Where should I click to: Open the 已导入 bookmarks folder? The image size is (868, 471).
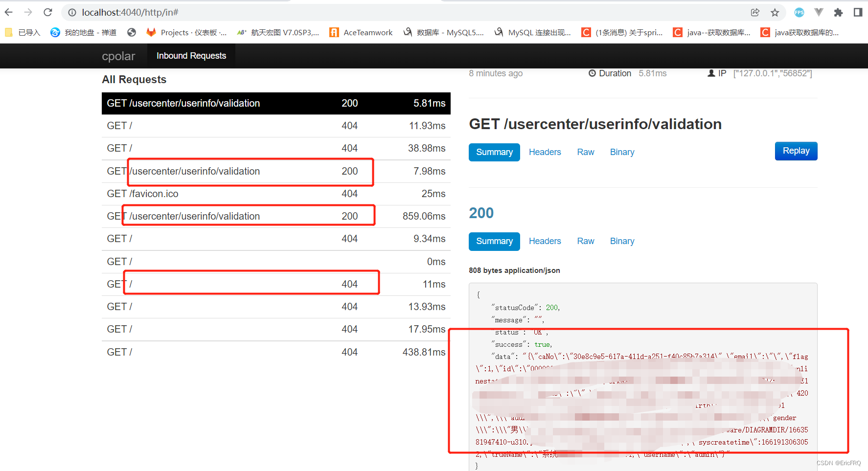(x=23, y=32)
